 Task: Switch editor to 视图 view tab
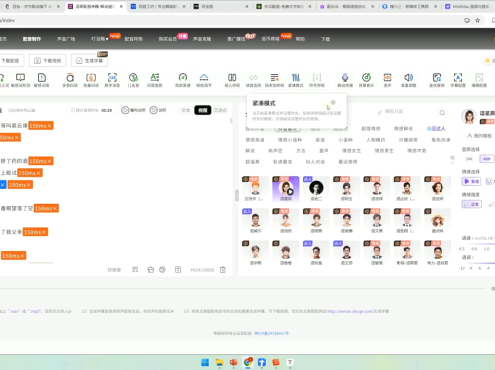tap(203, 110)
